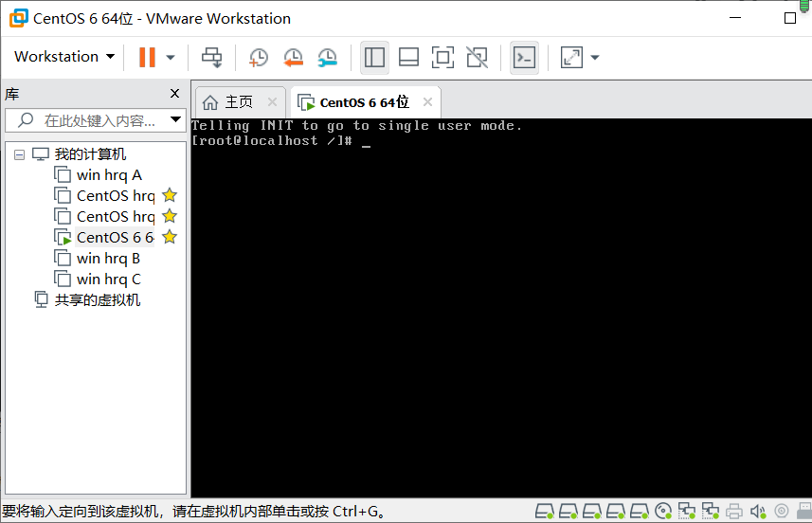
Task: Enter full screen mode
Action: click(x=442, y=58)
